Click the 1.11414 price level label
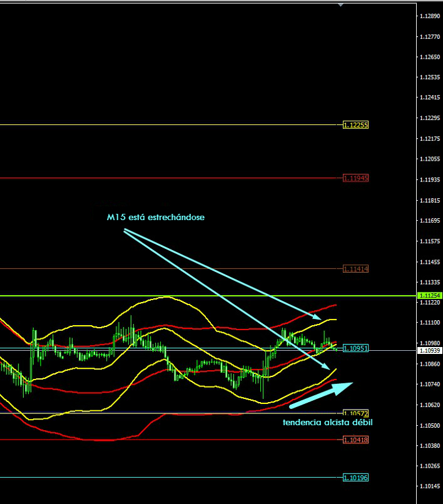Viewport: 443px width, 504px height. coord(355,269)
